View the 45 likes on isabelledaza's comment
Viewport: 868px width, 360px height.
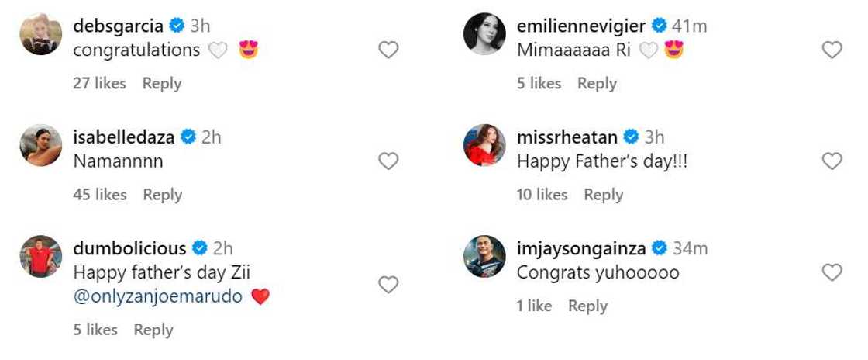pos(100,195)
